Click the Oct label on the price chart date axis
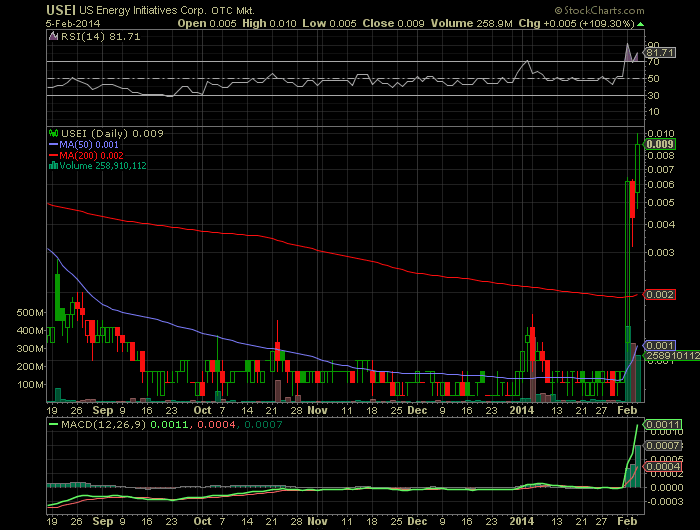Viewport: 700px width, 530px height. coord(202,410)
